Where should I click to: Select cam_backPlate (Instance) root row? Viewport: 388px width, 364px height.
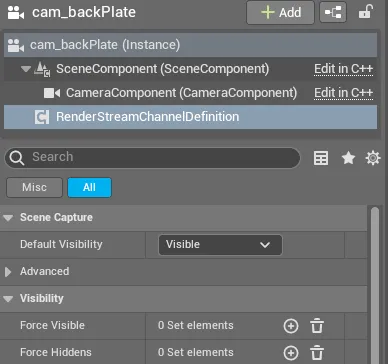point(190,45)
